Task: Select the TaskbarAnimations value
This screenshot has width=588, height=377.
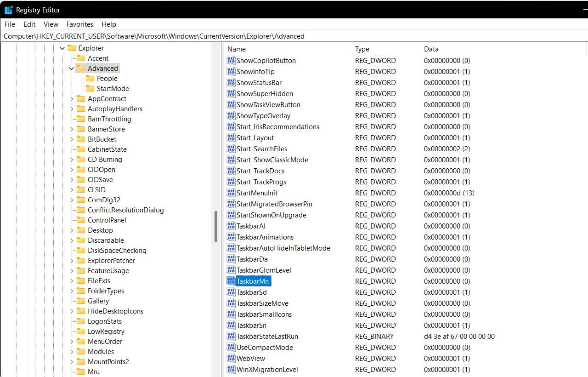Action: [265, 237]
